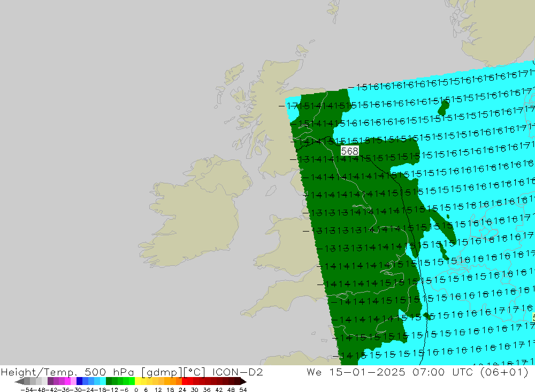Click the (06+01) forecast run label

[x=505, y=372]
